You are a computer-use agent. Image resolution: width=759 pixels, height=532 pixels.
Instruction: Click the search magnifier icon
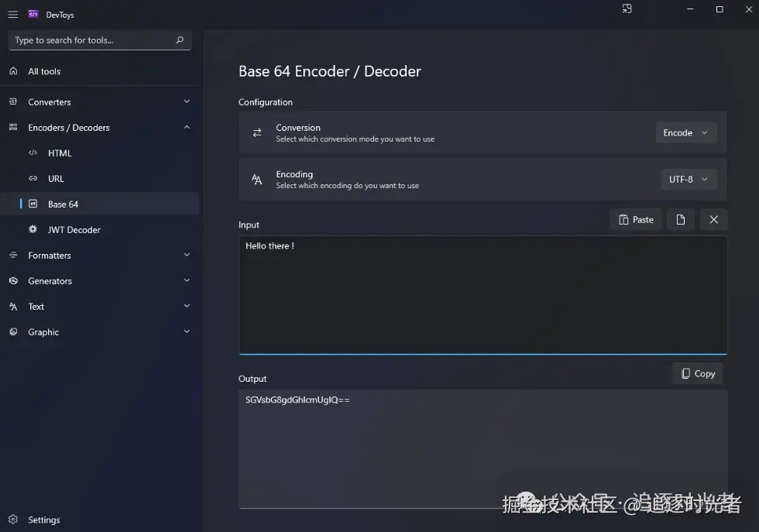(180, 39)
